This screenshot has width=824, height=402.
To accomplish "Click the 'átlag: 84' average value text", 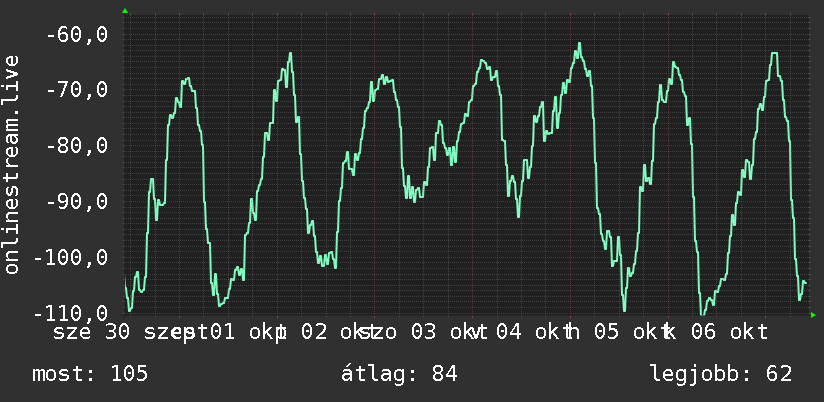I will click(399, 374).
